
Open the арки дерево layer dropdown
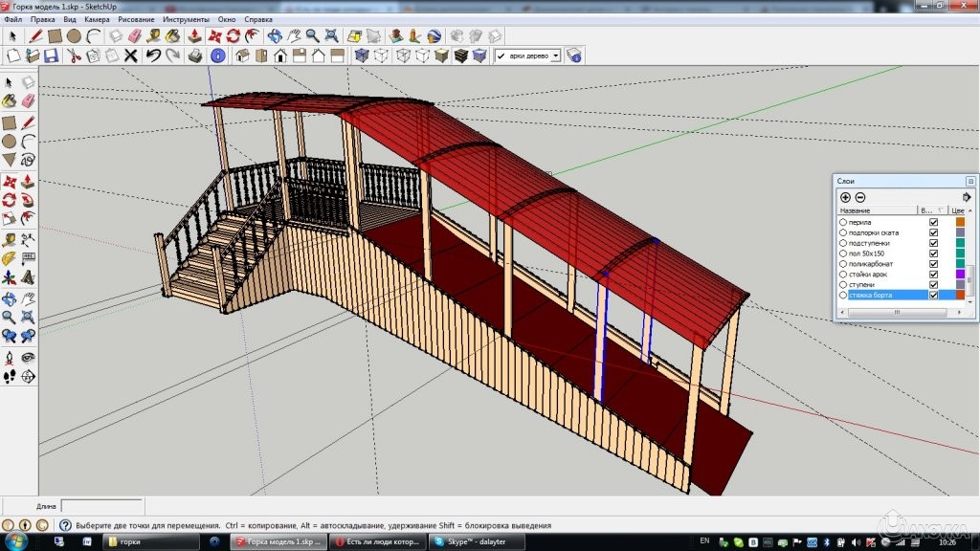556,55
